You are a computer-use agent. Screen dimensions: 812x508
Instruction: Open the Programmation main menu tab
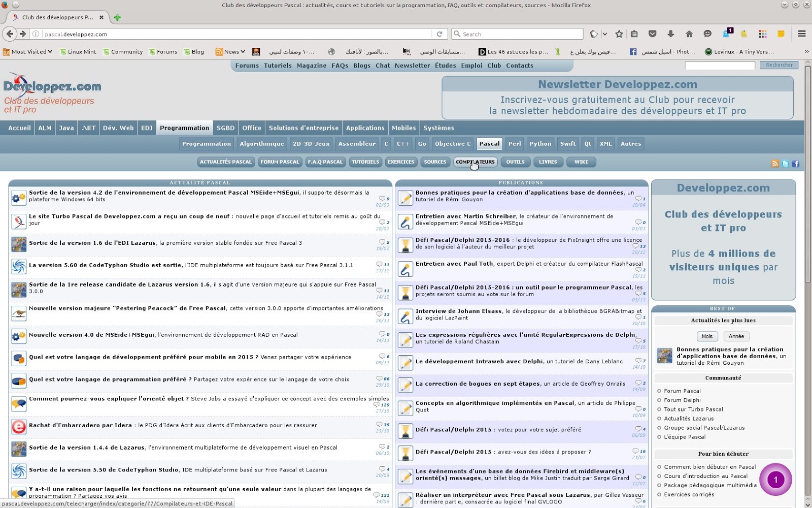[x=184, y=128]
